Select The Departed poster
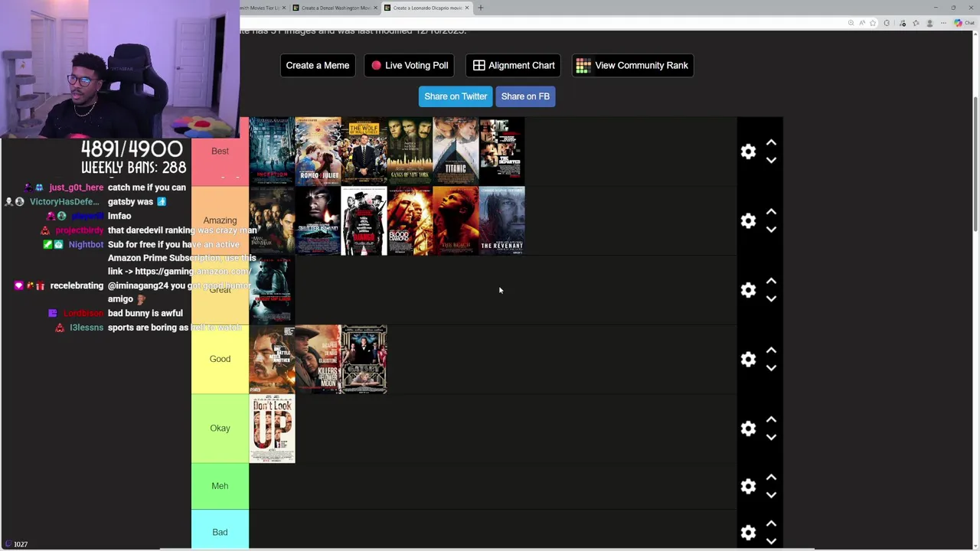 click(501, 152)
